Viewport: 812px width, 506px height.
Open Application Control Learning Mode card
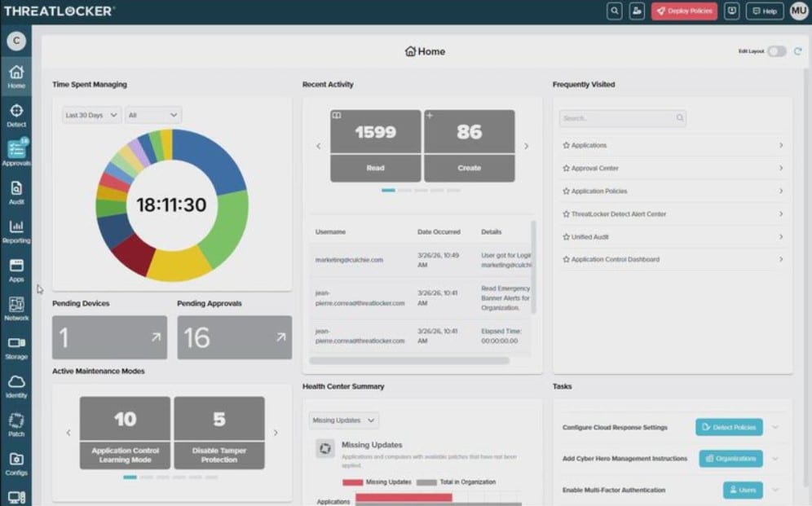point(126,433)
